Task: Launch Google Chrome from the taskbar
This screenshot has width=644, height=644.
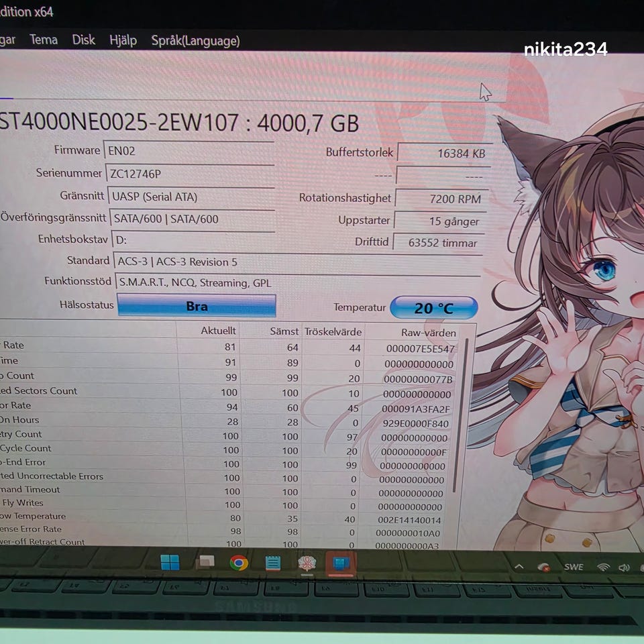Action: tap(239, 562)
